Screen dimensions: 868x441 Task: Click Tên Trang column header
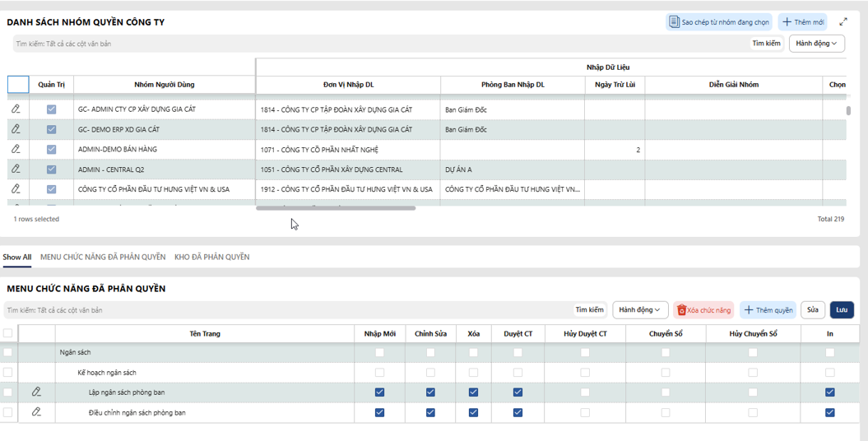coord(205,334)
